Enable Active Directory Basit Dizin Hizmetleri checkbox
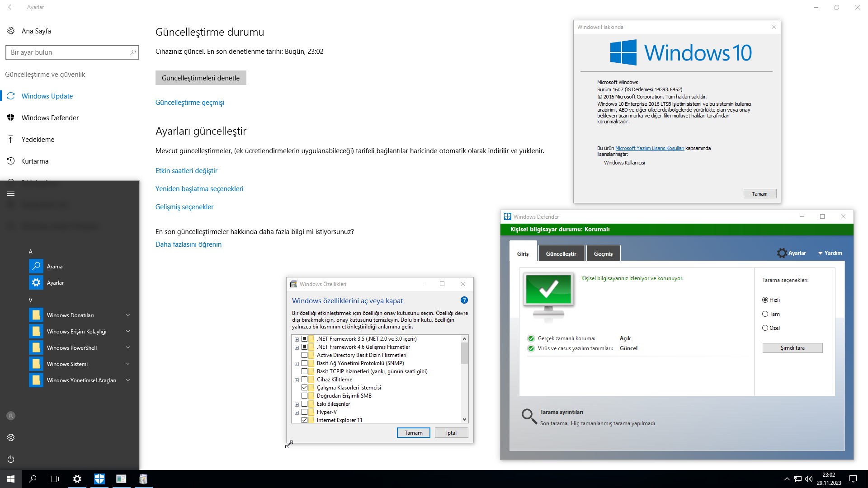 (x=305, y=355)
